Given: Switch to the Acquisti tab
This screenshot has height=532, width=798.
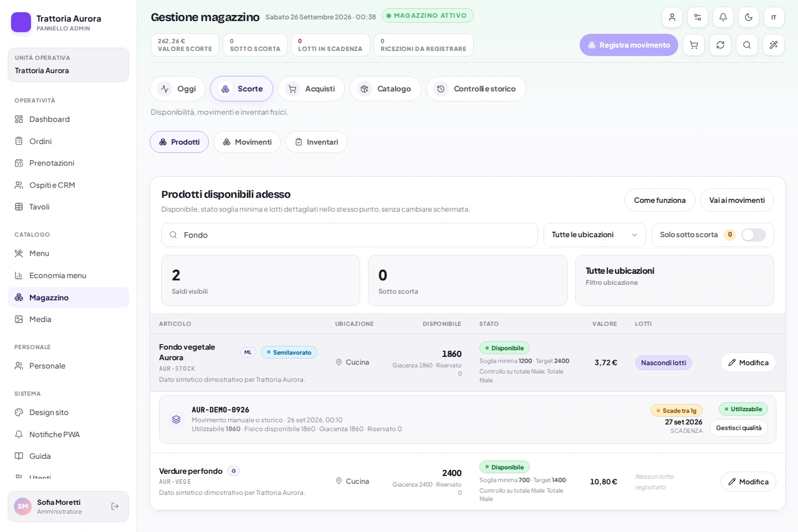Looking at the screenshot, I should click(x=311, y=89).
